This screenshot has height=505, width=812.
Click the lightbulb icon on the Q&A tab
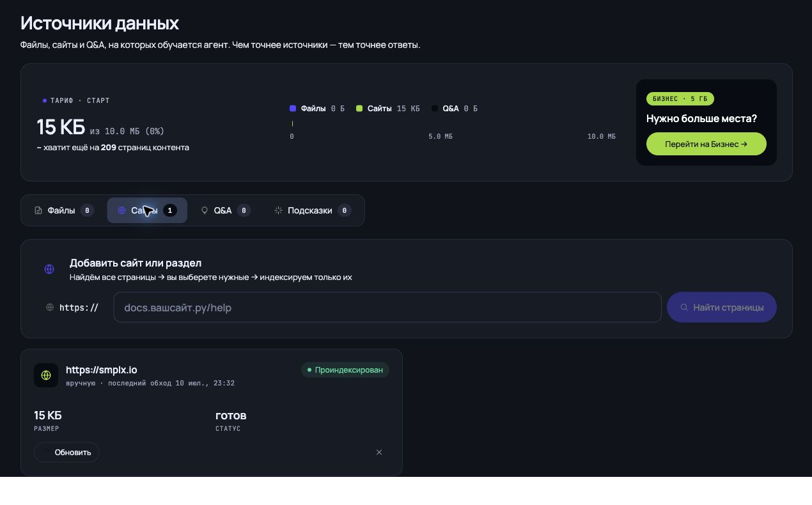click(x=205, y=210)
